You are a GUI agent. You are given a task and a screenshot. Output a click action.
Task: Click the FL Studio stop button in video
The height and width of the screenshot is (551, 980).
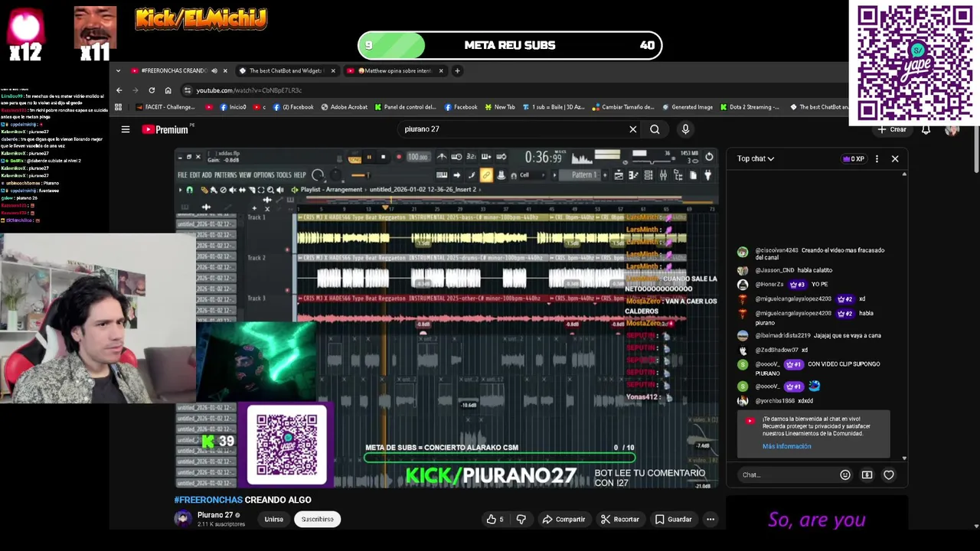coord(384,157)
